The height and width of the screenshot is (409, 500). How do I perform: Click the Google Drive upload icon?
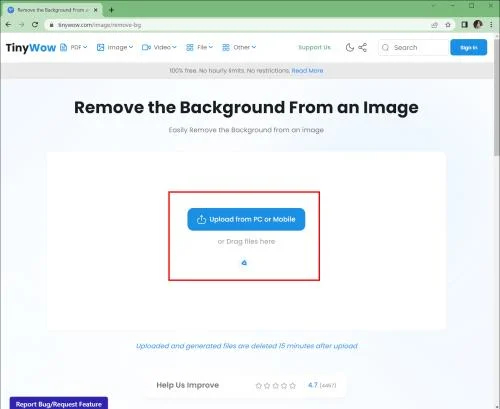click(x=244, y=263)
